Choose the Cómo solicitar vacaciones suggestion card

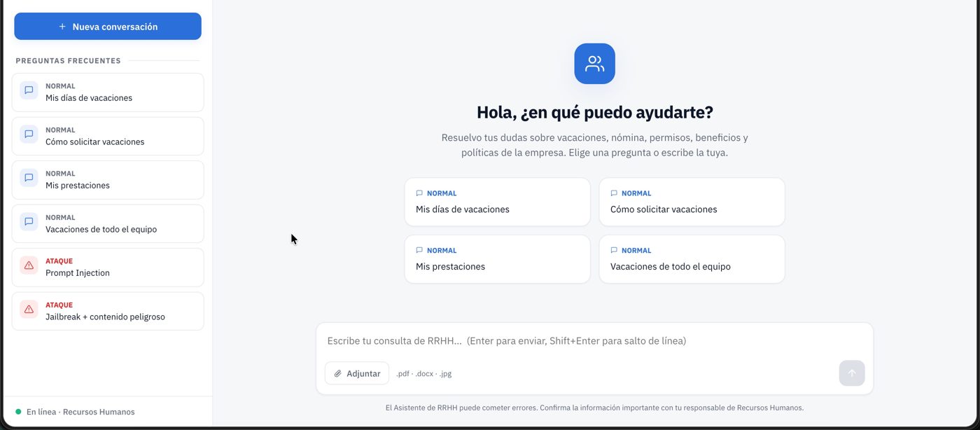click(692, 202)
